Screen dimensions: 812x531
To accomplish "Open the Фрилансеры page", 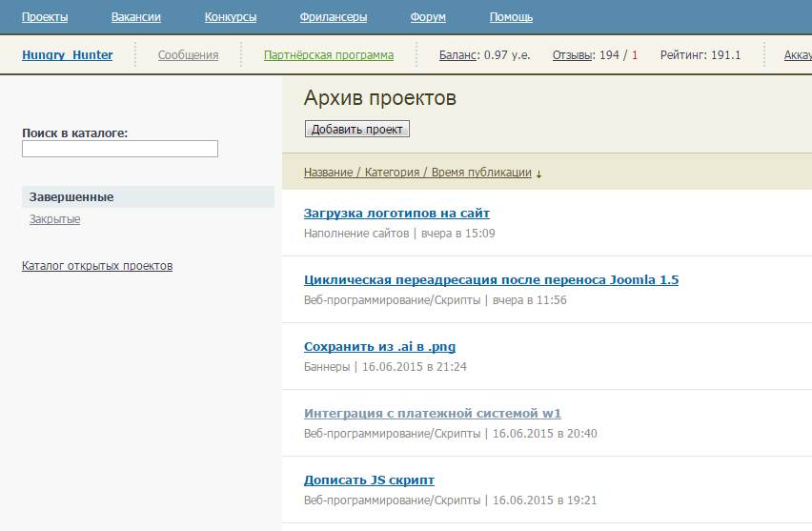I will pyautogui.click(x=334, y=17).
